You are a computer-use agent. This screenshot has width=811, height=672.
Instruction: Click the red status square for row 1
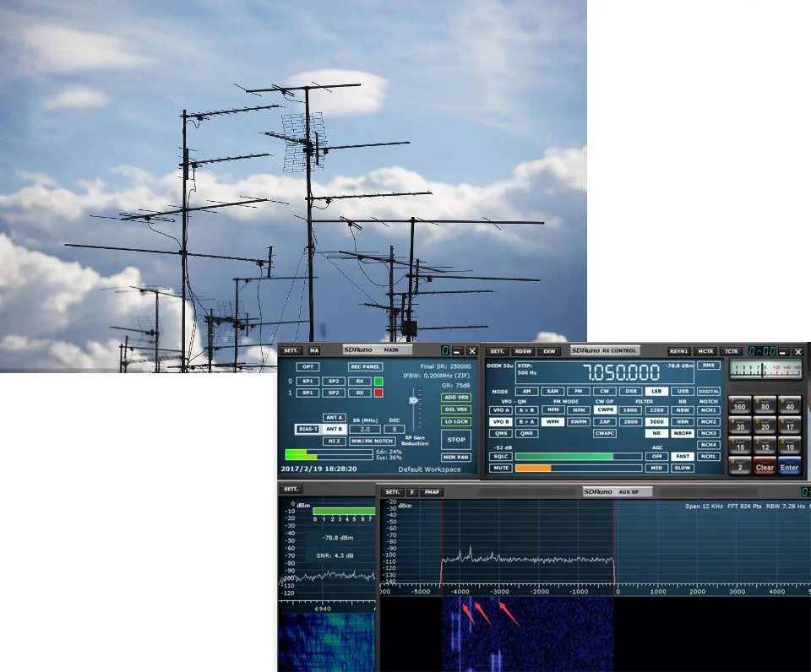(378, 393)
